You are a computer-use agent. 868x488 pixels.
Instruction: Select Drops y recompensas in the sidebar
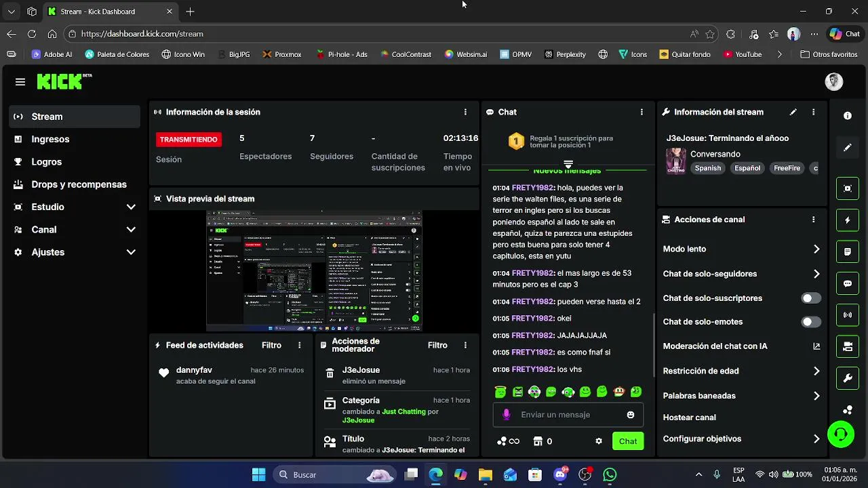[x=75, y=184]
